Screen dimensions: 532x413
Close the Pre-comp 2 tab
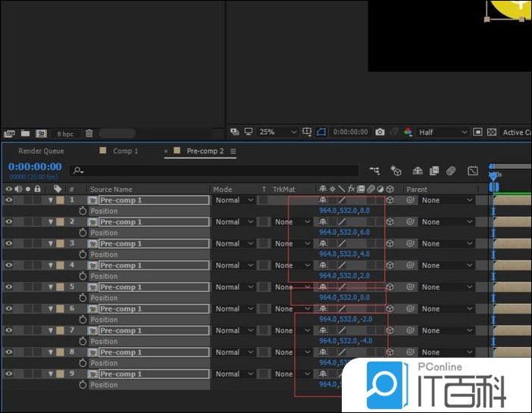[166, 152]
